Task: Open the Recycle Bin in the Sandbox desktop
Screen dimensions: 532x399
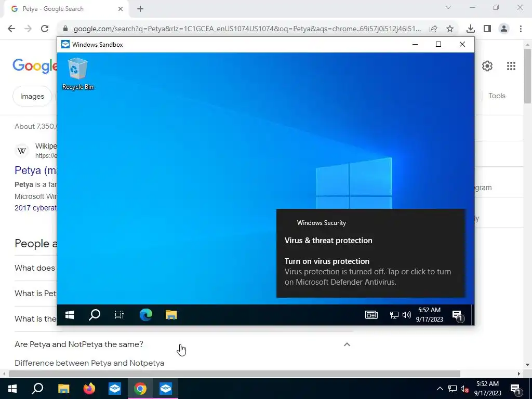Action: point(78,74)
